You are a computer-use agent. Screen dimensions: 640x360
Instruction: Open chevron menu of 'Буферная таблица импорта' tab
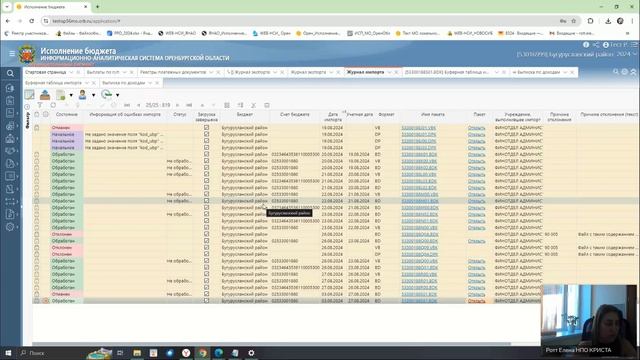[x=87, y=83]
